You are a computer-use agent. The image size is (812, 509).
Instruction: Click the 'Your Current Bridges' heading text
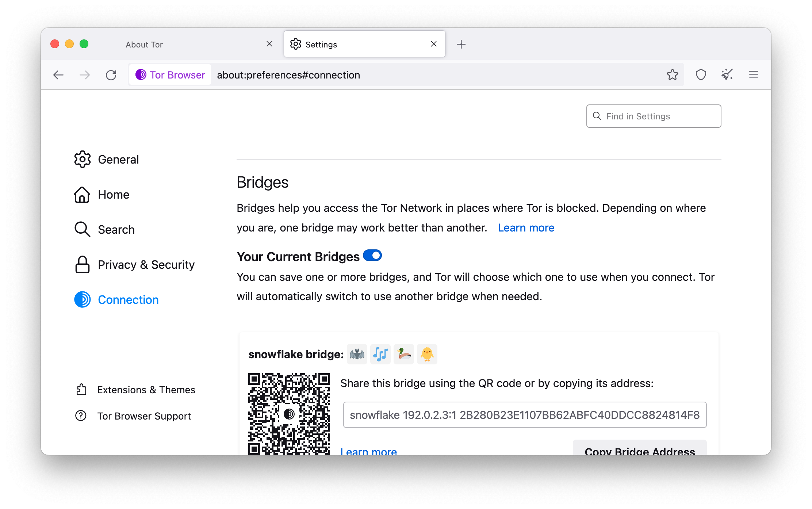coord(298,257)
